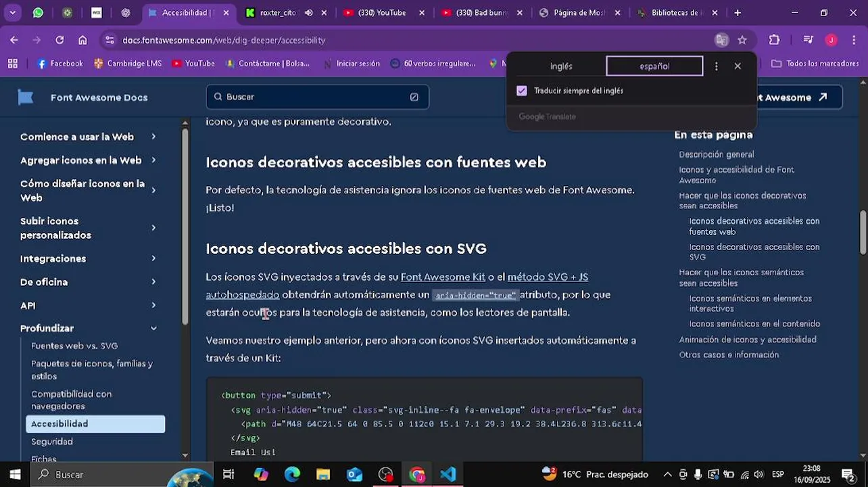The height and width of the screenshot is (487, 868).
Task: Click the search box edit icon
Action: coord(414,97)
